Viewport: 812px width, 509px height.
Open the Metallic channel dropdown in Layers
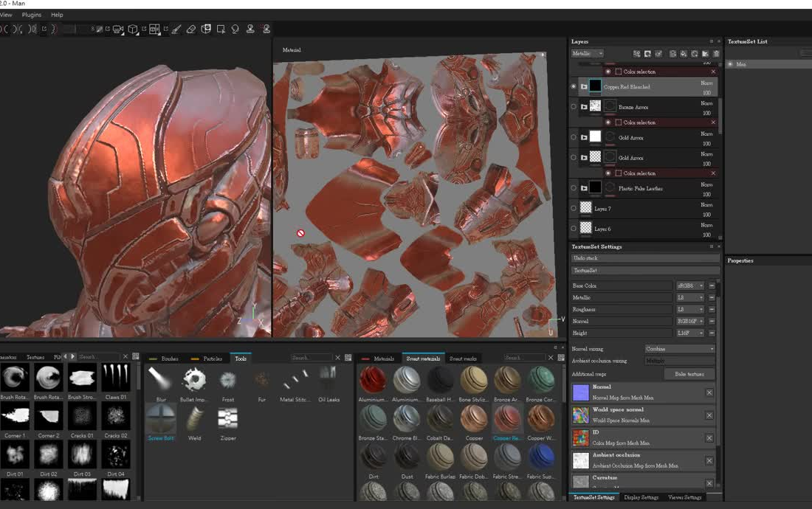pyautogui.click(x=588, y=54)
